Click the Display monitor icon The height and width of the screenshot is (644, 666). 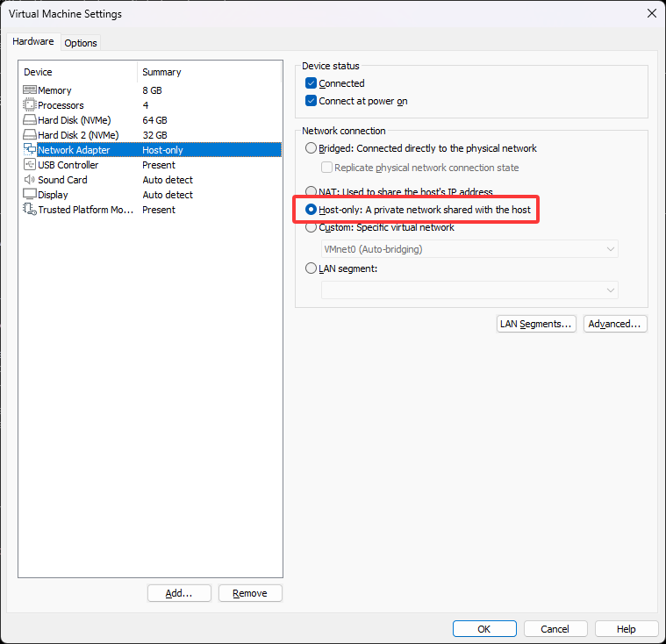(29, 194)
